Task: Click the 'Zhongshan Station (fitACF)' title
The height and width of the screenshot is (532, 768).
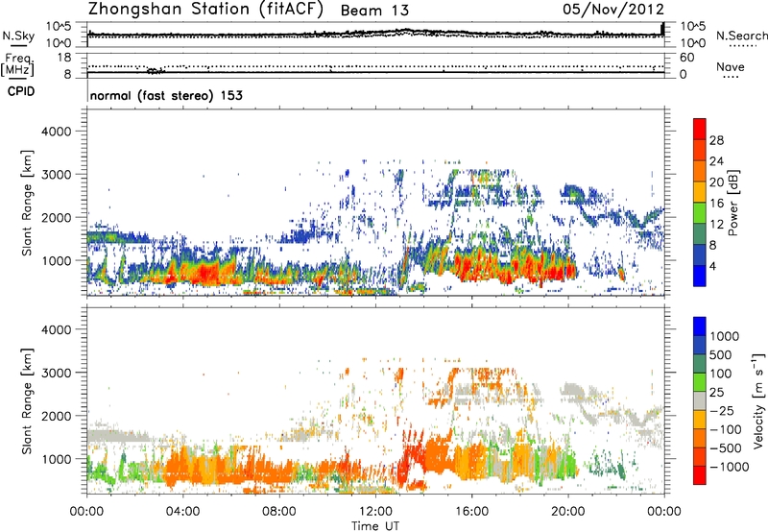Action: click(205, 10)
